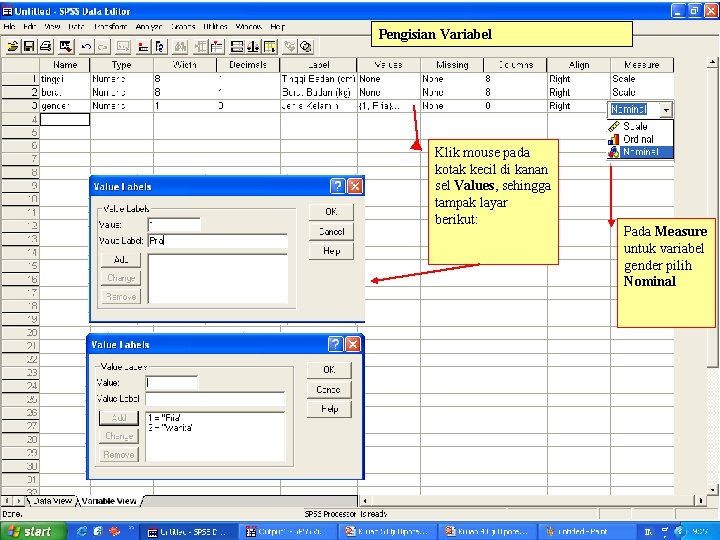Open the Dialog Recall toolbar icon
The image size is (720, 540).
coord(66,46)
